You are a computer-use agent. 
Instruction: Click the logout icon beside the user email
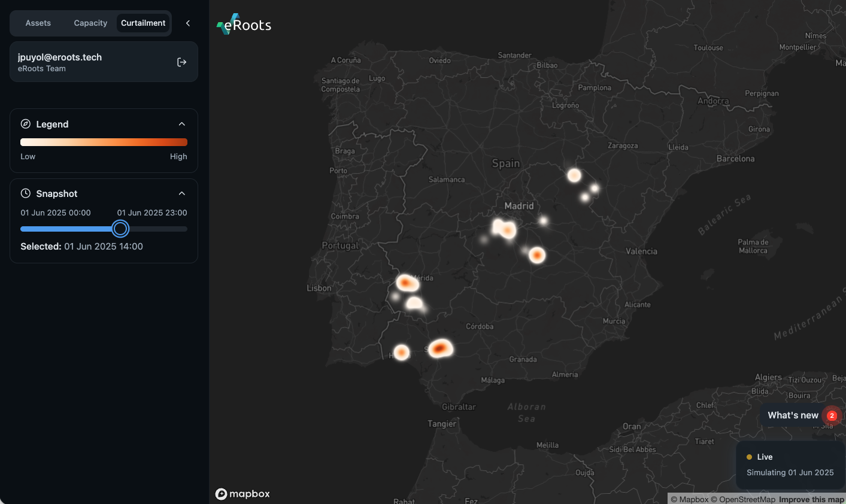pyautogui.click(x=182, y=62)
